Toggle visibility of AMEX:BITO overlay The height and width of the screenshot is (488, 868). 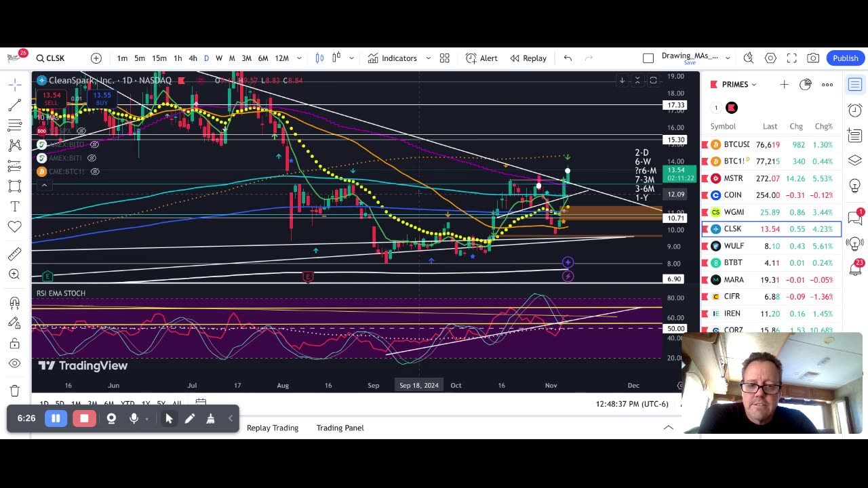95,144
